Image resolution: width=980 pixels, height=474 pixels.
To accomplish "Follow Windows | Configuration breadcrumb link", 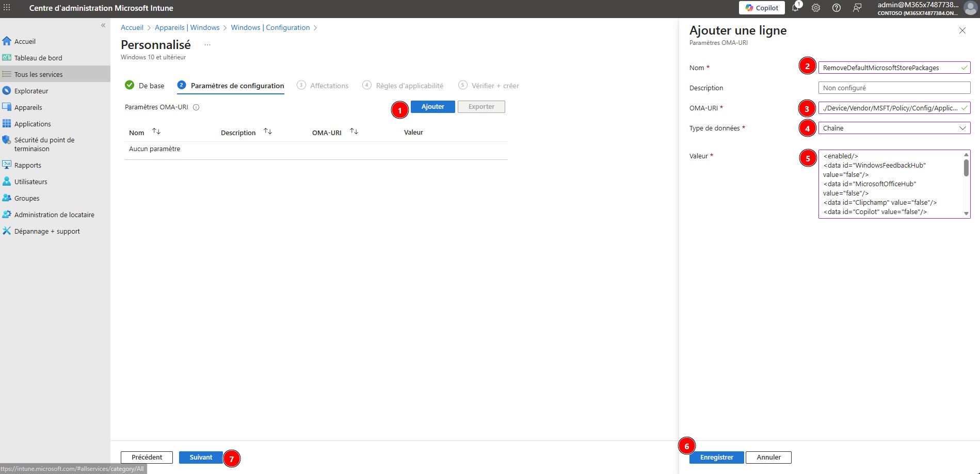I will tap(270, 27).
